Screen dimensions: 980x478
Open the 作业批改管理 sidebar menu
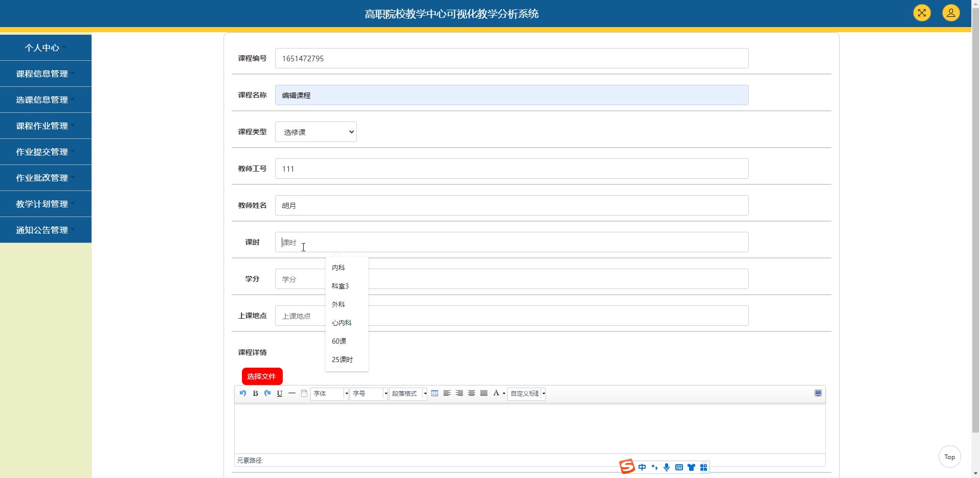pyautogui.click(x=45, y=178)
